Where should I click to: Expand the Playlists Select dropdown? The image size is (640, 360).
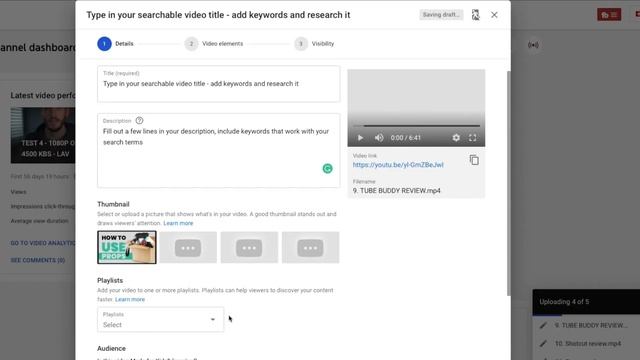point(160,320)
